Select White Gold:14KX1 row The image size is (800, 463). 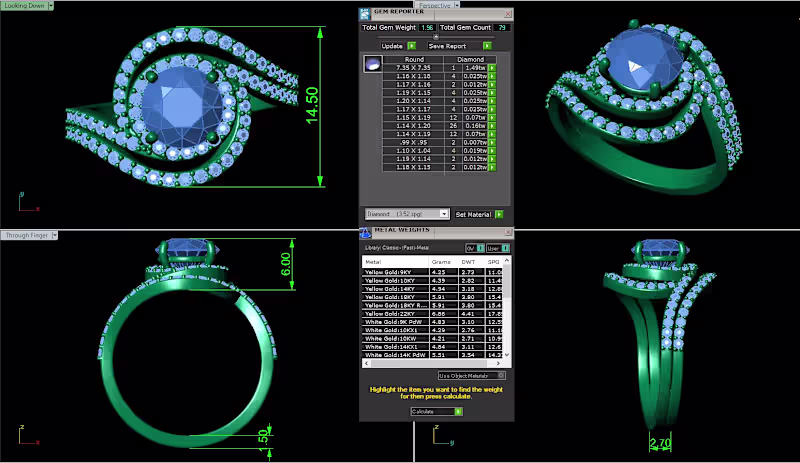coord(432,347)
